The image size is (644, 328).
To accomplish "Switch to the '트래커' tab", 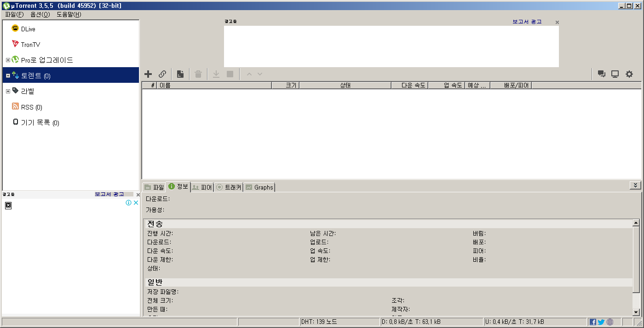I will click(229, 187).
